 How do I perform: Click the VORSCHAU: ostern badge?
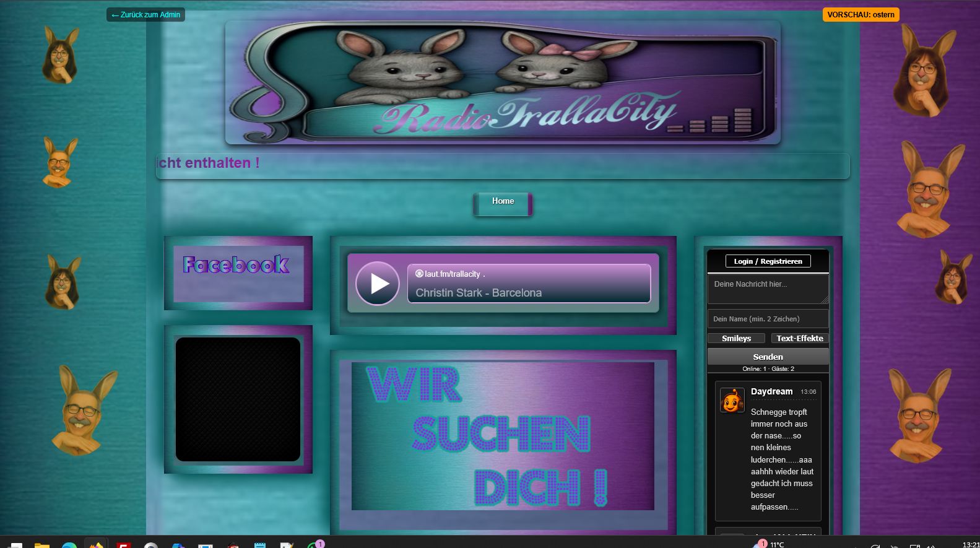(861, 15)
